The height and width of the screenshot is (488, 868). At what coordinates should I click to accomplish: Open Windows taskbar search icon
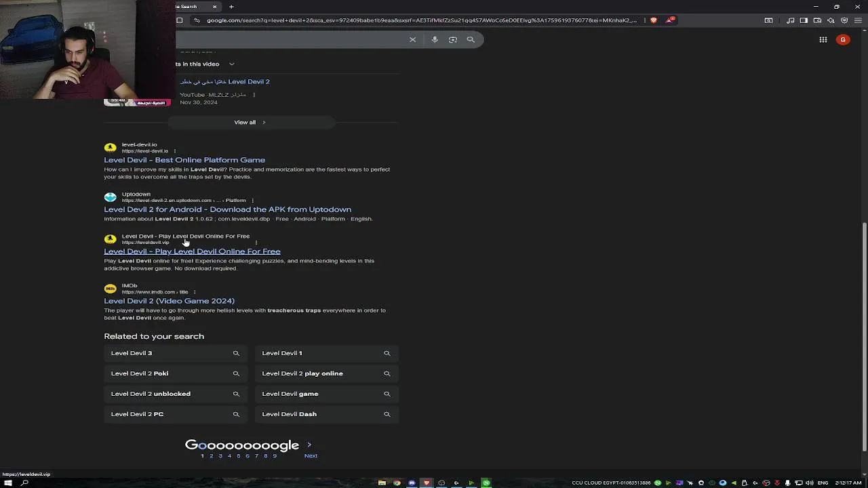point(24,483)
